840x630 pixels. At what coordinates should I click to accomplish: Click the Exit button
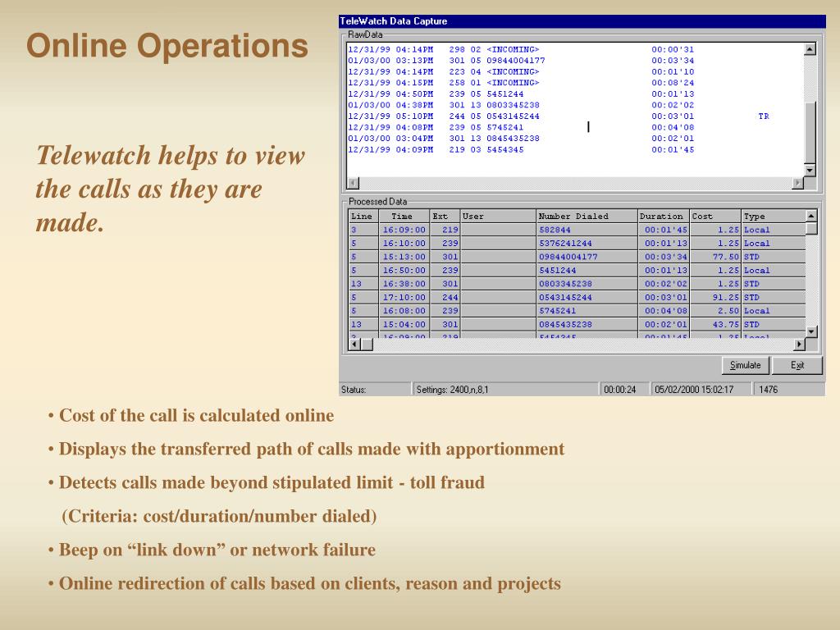click(797, 365)
